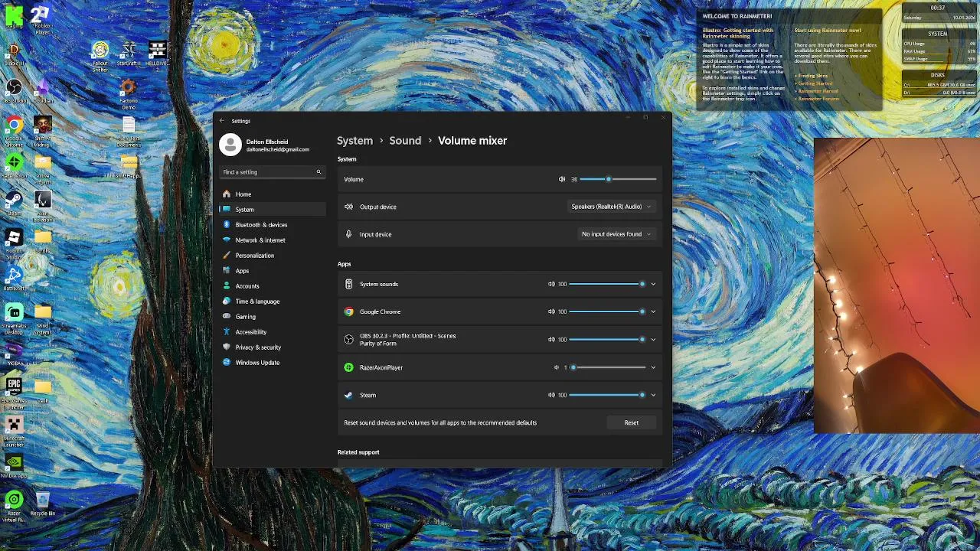Click the System sounds volume slider
The height and width of the screenshot is (551, 980).
click(607, 284)
